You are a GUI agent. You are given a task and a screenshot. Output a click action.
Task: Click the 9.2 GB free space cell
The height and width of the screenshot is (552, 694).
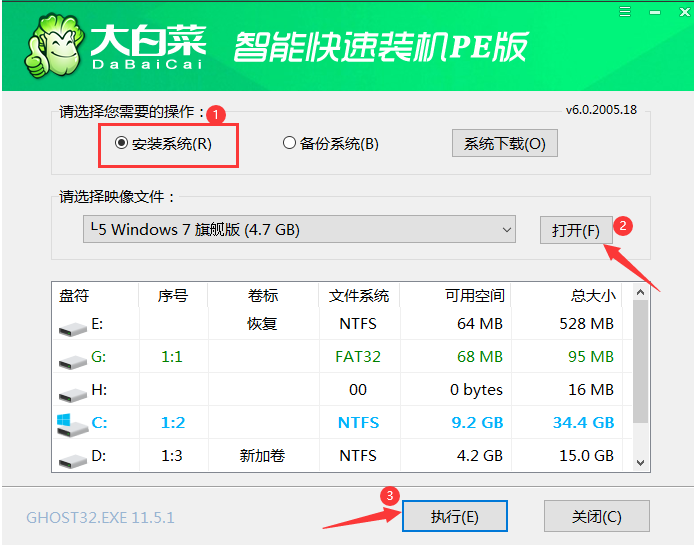[477, 422]
